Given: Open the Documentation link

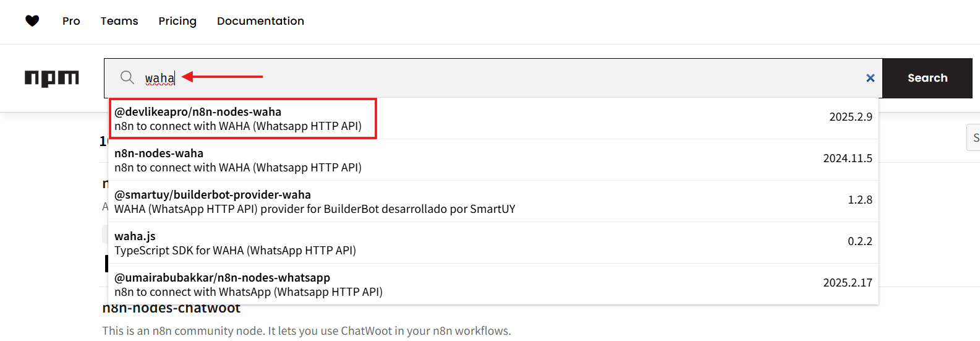Looking at the screenshot, I should 260,21.
